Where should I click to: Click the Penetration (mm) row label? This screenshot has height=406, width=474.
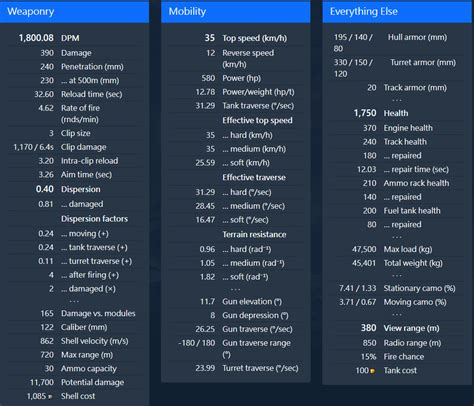click(92, 67)
